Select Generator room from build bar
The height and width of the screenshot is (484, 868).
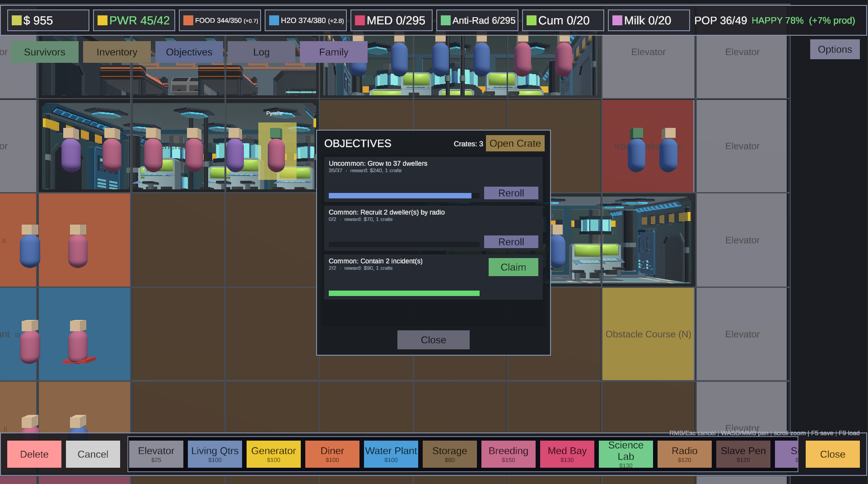[274, 454]
